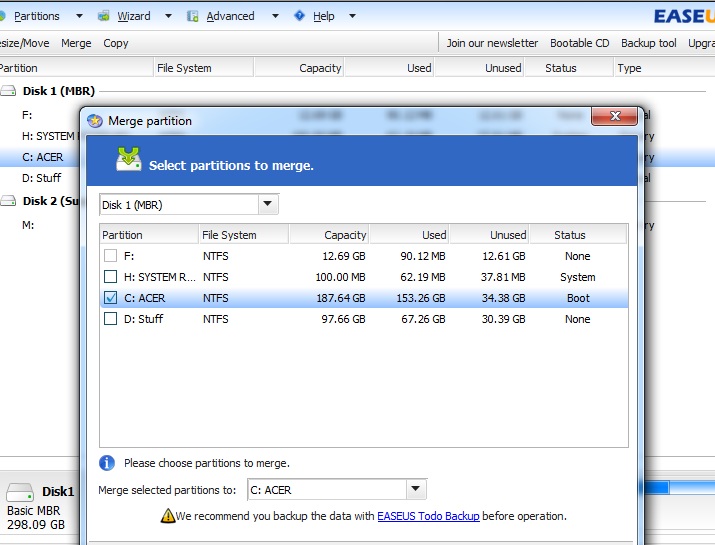This screenshot has width=715, height=545.
Task: Click the Help question mark icon
Action: [300, 16]
